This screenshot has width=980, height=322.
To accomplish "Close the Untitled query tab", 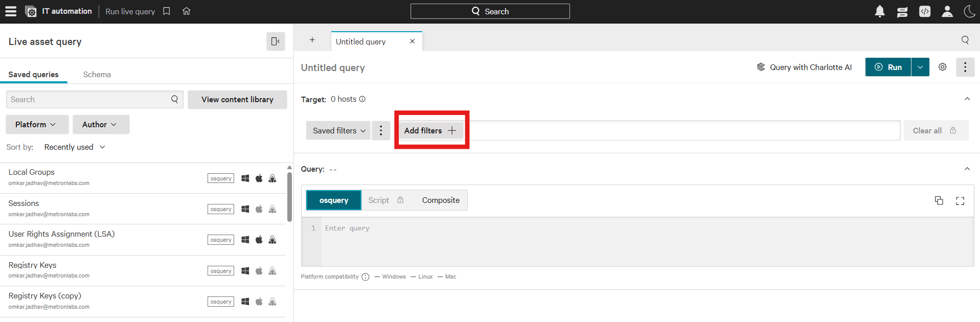I will click(413, 41).
